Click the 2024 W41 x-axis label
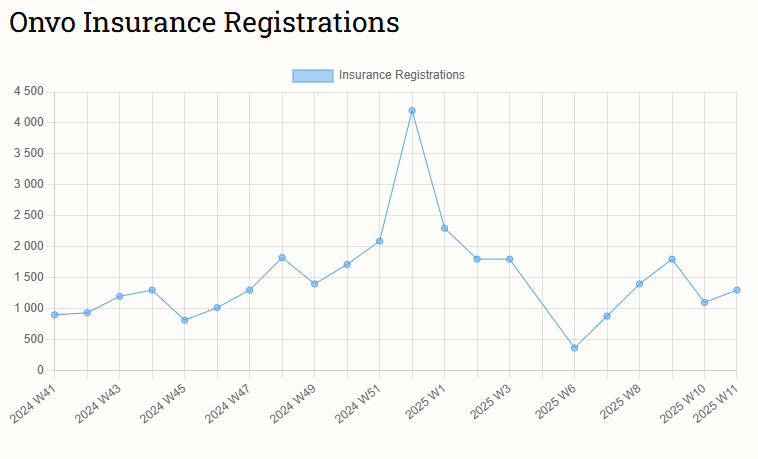 35,403
